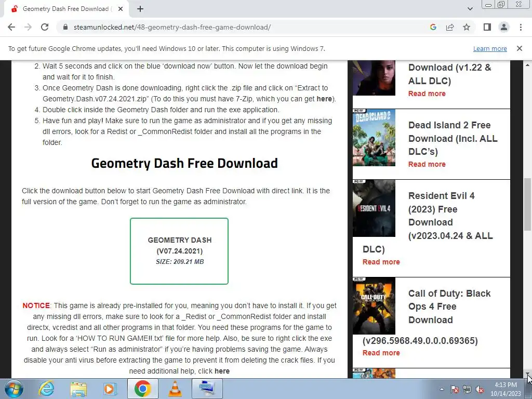532x399 pixels.
Task: Open Windows Media Player from taskbar
Action: [x=110, y=389]
